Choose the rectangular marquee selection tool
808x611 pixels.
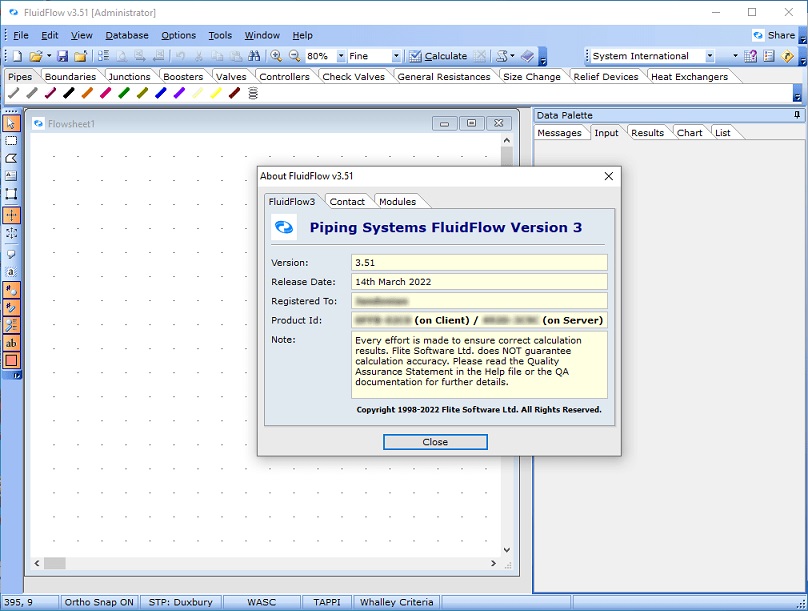pos(11,141)
